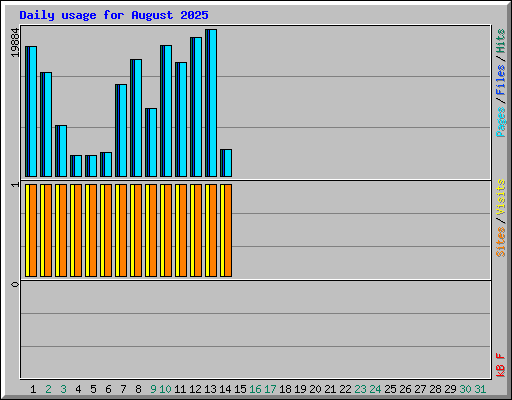The width and height of the screenshot is (512, 400).
Task: Click day label 6 on x-axis
Action: [x=108, y=389]
